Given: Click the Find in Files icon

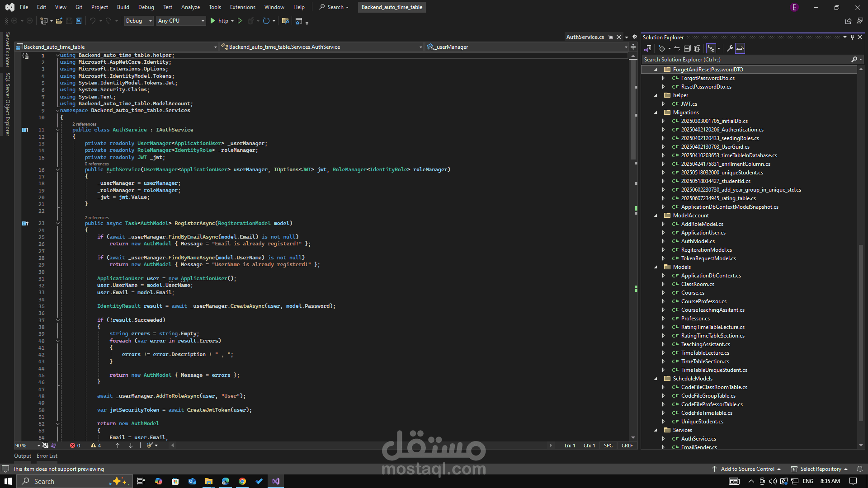Looking at the screenshot, I should tap(285, 21).
